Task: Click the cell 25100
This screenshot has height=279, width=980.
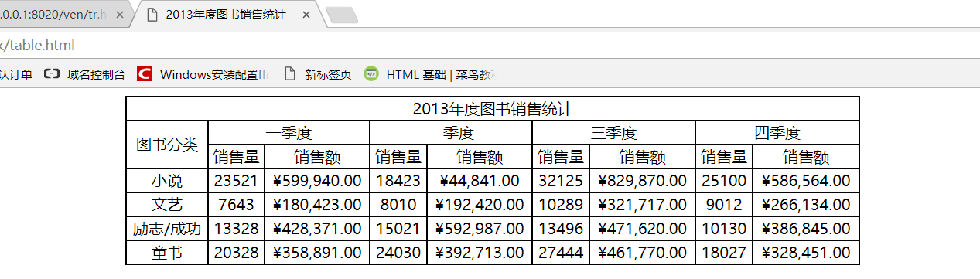Action: tap(725, 181)
